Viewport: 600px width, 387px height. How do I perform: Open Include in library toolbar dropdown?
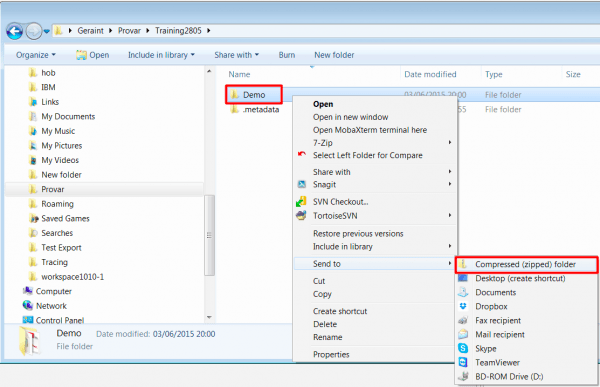(x=161, y=55)
